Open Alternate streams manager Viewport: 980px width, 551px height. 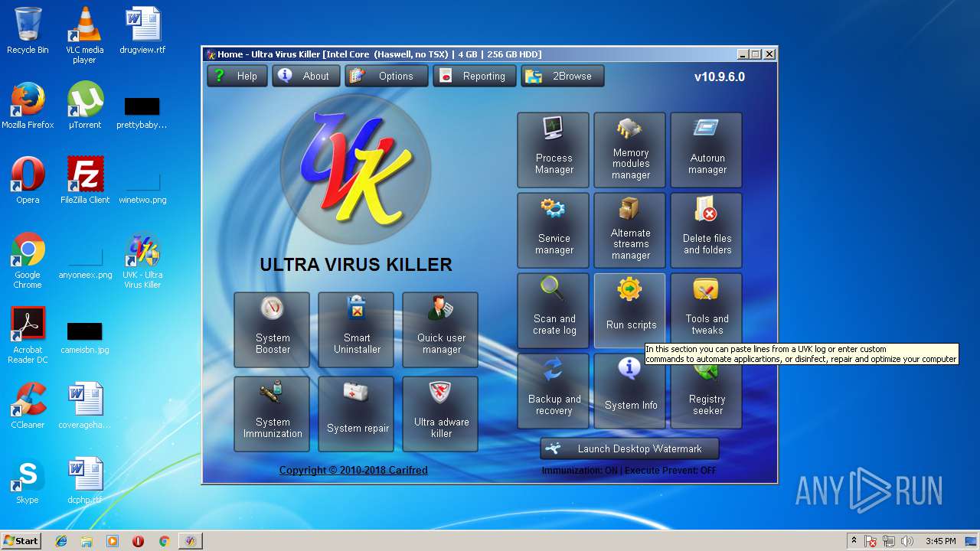[630, 230]
